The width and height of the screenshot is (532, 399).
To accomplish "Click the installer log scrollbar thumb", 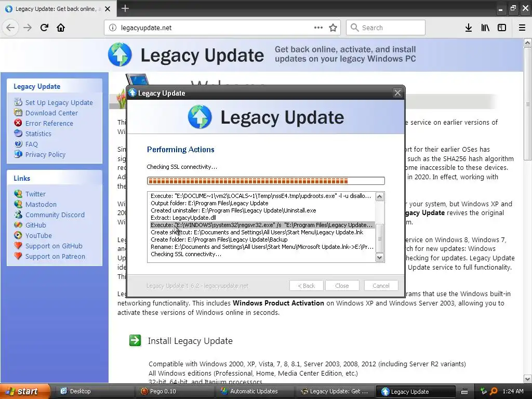I will click(380, 238).
